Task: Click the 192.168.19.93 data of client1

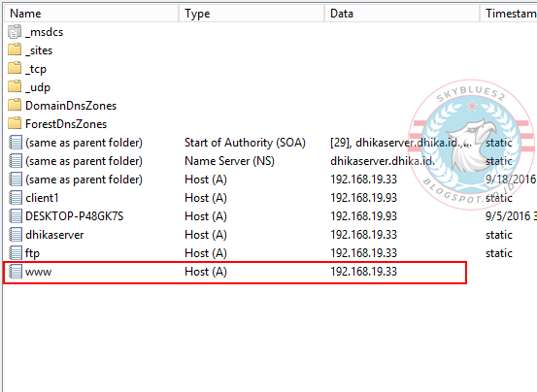Action: 363,198
